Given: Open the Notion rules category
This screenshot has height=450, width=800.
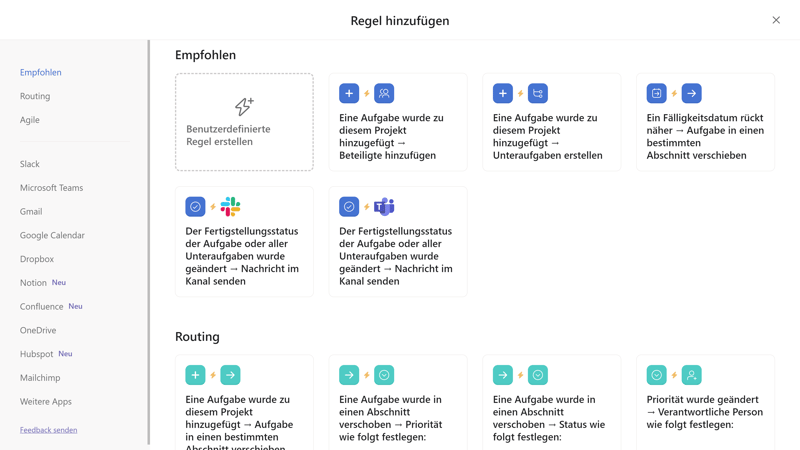Looking at the screenshot, I should (x=33, y=283).
